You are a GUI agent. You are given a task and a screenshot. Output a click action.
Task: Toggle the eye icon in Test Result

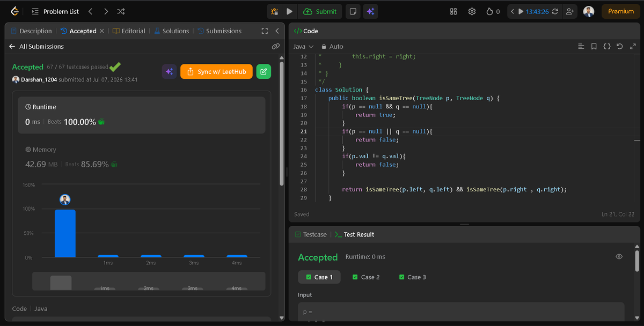point(619,257)
